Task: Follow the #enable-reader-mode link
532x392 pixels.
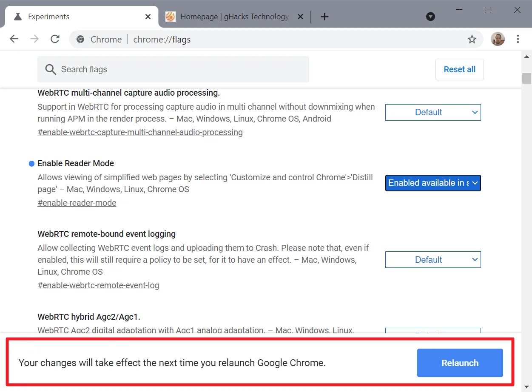Action: click(77, 203)
